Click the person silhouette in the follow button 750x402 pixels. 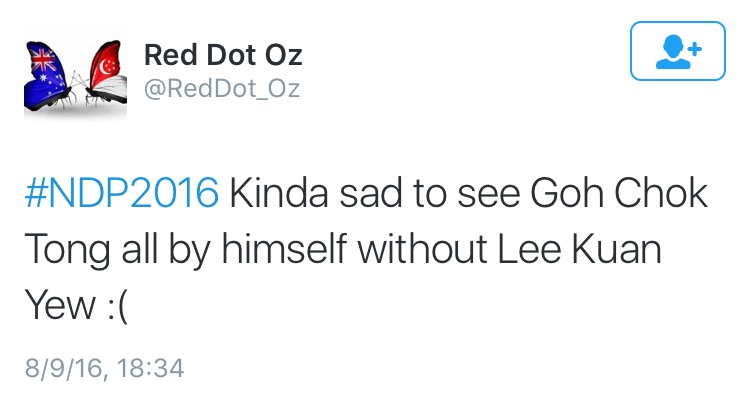pos(670,52)
